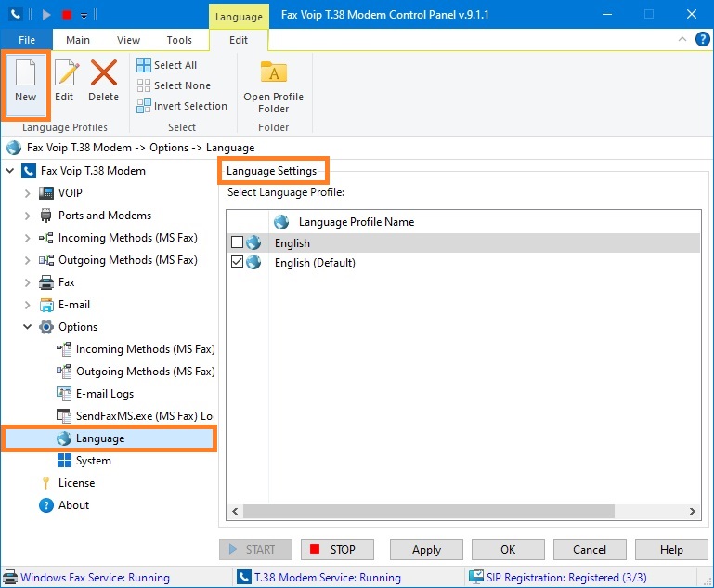Viewport: 714px width, 588px height.
Task: Click the blue play quick-access icon
Action: (46, 15)
